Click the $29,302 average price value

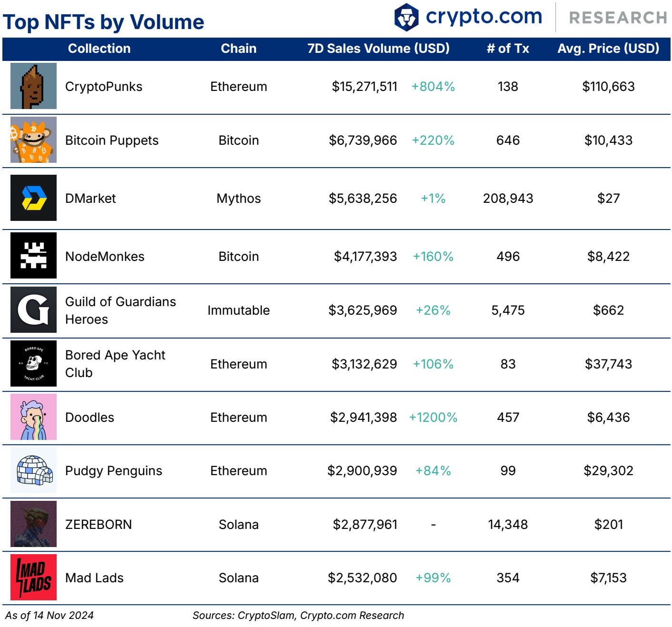[x=608, y=471]
